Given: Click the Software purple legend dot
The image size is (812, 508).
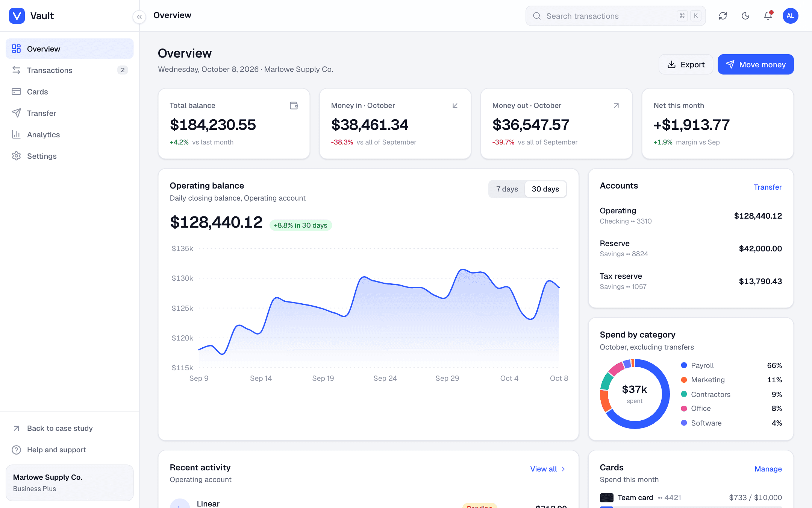Looking at the screenshot, I should tap(684, 423).
